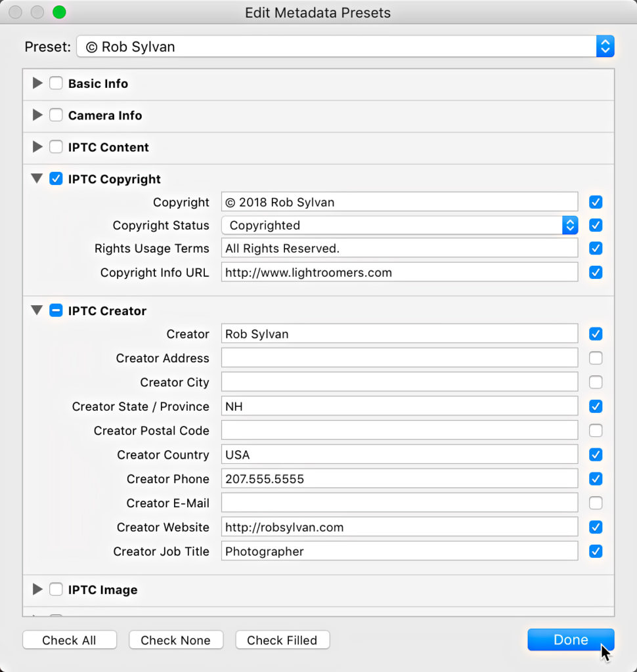The height and width of the screenshot is (672, 637).
Task: Click the Check Filled button
Action: point(282,640)
